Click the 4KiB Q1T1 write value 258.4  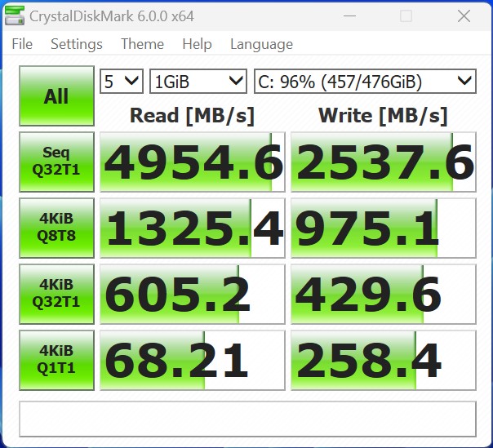click(384, 361)
